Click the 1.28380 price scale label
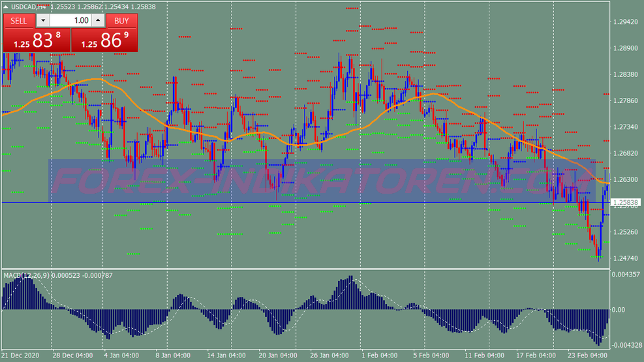Screen dimensions: 644x362 [x=626, y=74]
